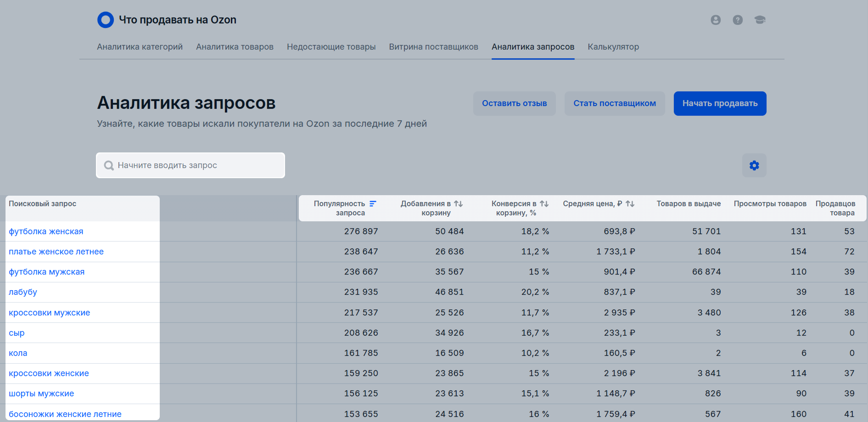The width and height of the screenshot is (868, 422).
Task: Click conversion value 15,1 %
Action: [x=535, y=394]
